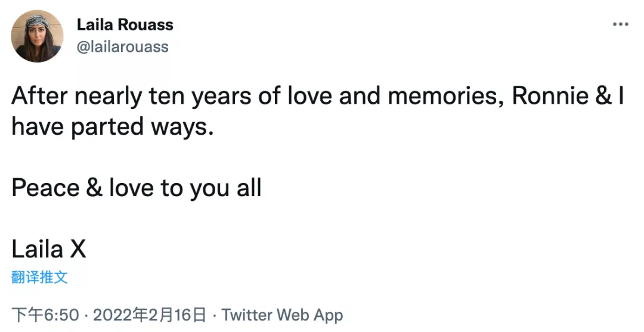Click the "X" after Laila in the signature
Screen dimensions: 644x332
[x=78, y=250]
